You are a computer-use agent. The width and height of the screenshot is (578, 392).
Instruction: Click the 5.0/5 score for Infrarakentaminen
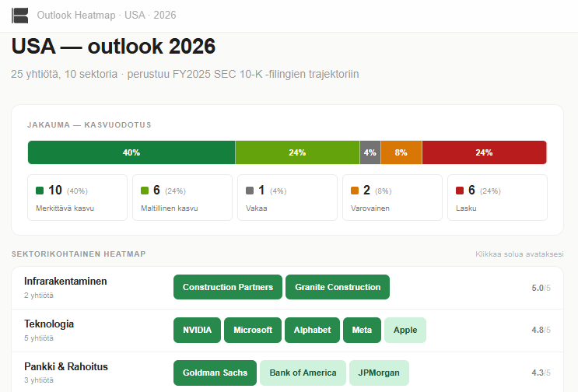pos(541,288)
